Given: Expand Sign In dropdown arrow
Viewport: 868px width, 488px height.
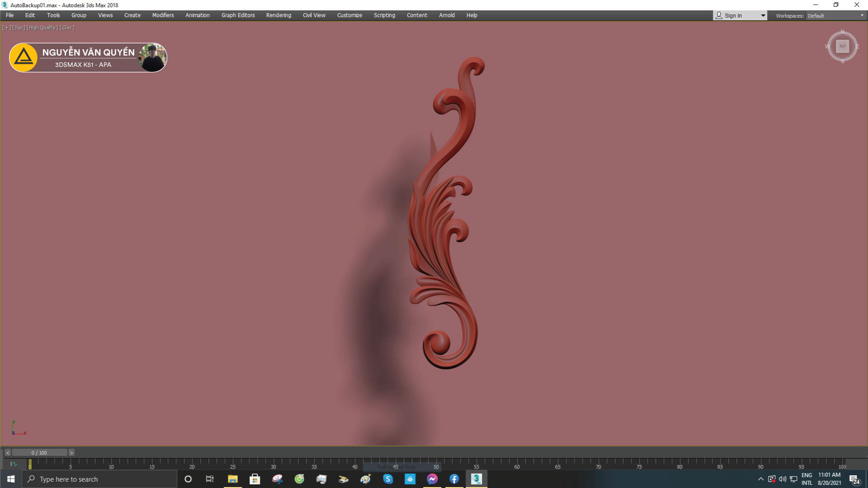Looking at the screenshot, I should click(x=763, y=15).
